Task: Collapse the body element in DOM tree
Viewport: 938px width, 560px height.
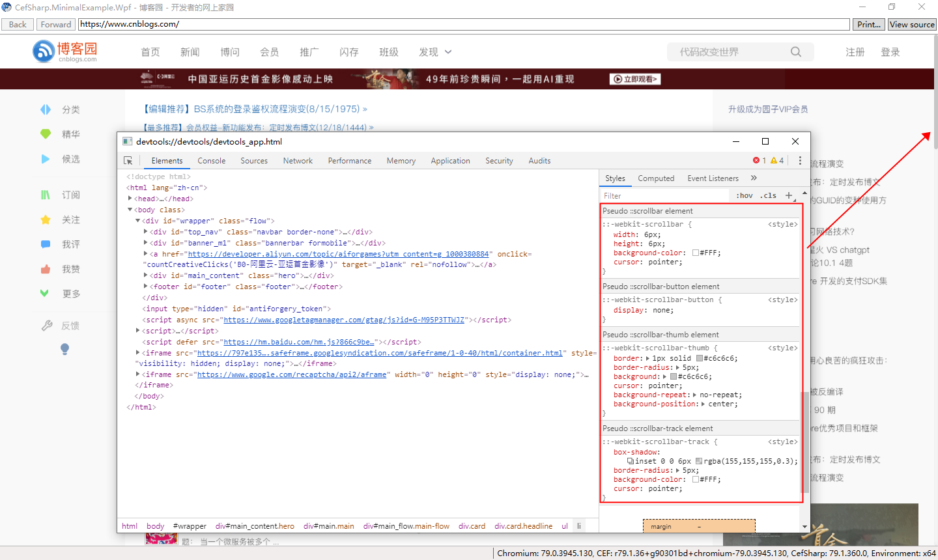Action: click(130, 210)
